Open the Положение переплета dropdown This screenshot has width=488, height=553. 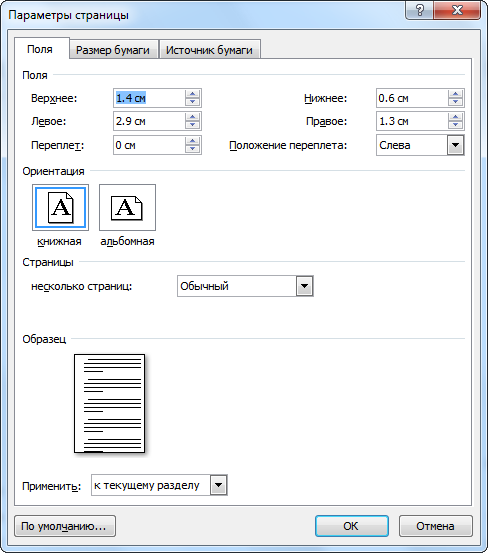coord(456,145)
